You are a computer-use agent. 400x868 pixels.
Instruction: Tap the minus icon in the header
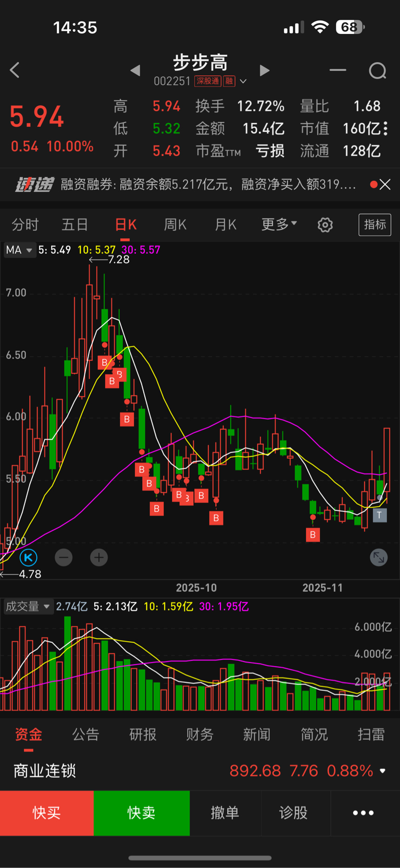[x=337, y=70]
